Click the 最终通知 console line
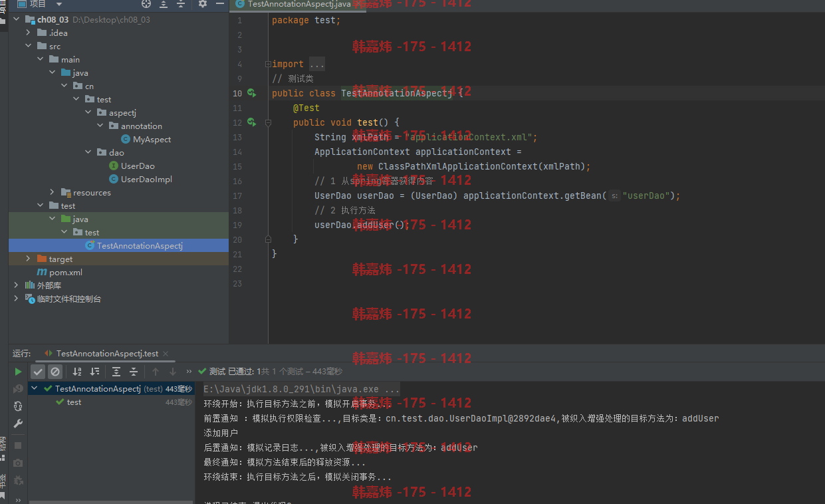 tap(285, 462)
